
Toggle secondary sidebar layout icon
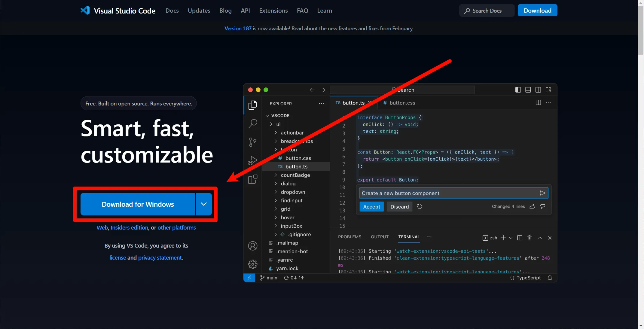[x=538, y=90]
